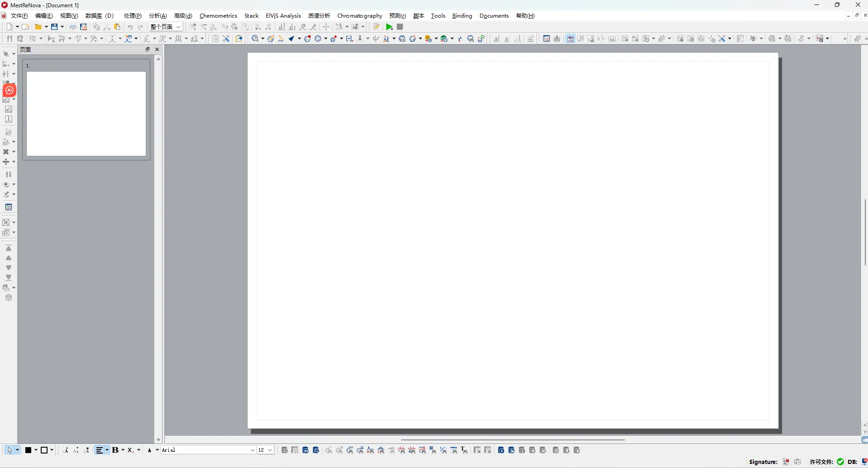868x468 pixels.
Task: Click the black fill color swatch
Action: (x=29, y=450)
